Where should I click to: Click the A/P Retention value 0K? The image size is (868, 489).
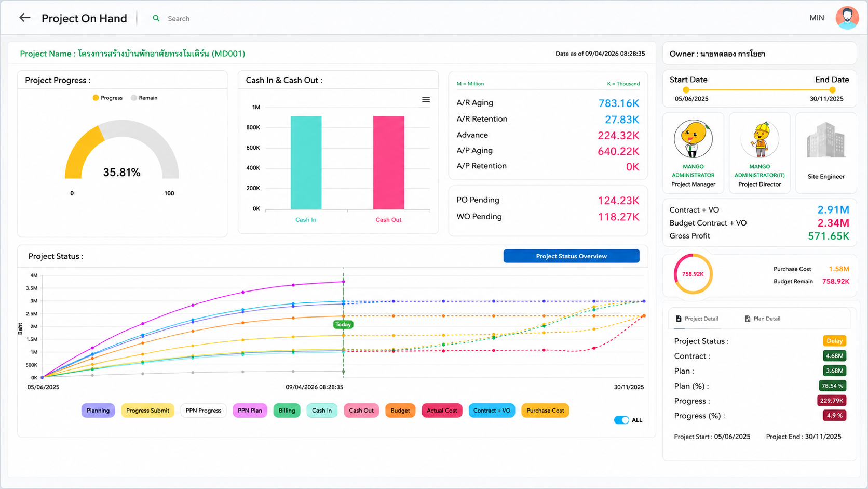coord(632,167)
